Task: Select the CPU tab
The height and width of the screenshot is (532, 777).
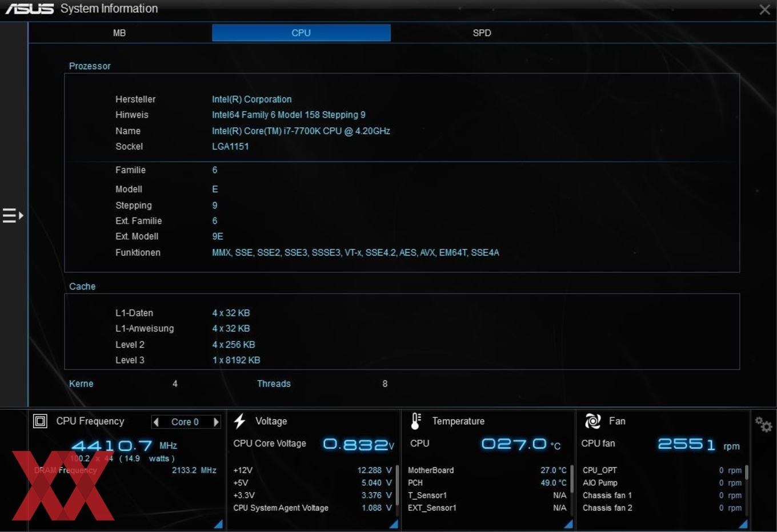Action: click(301, 33)
